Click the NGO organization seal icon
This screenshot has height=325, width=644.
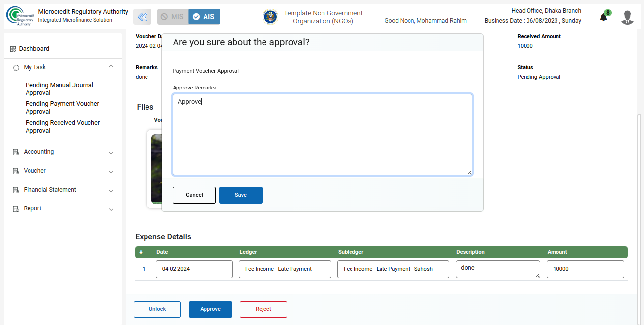(x=270, y=17)
